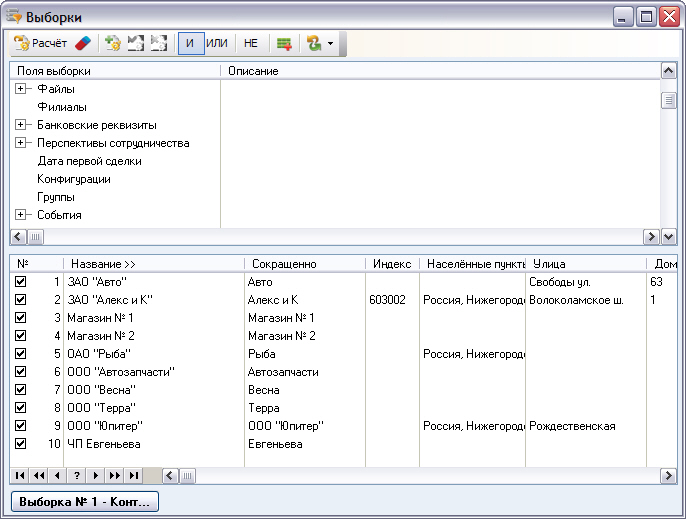Toggle the И (AND) operator
The image size is (686, 519).
pyautogui.click(x=191, y=43)
